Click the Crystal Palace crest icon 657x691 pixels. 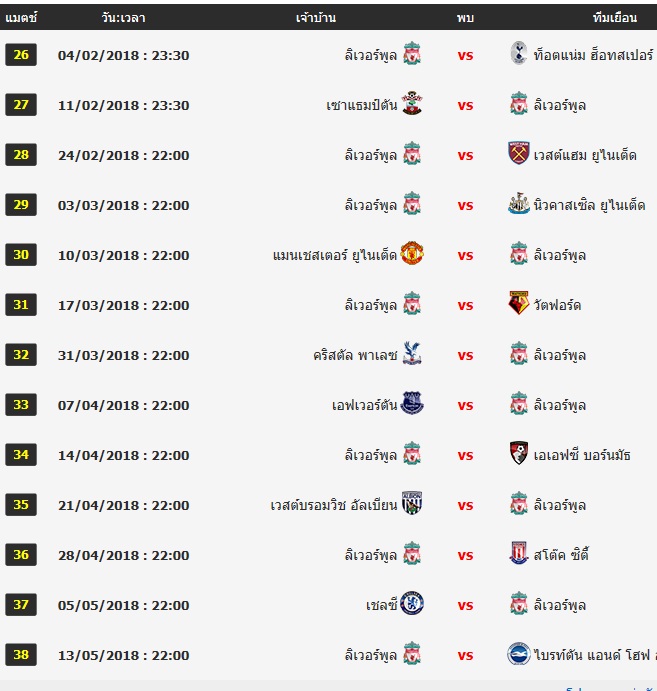pos(412,354)
